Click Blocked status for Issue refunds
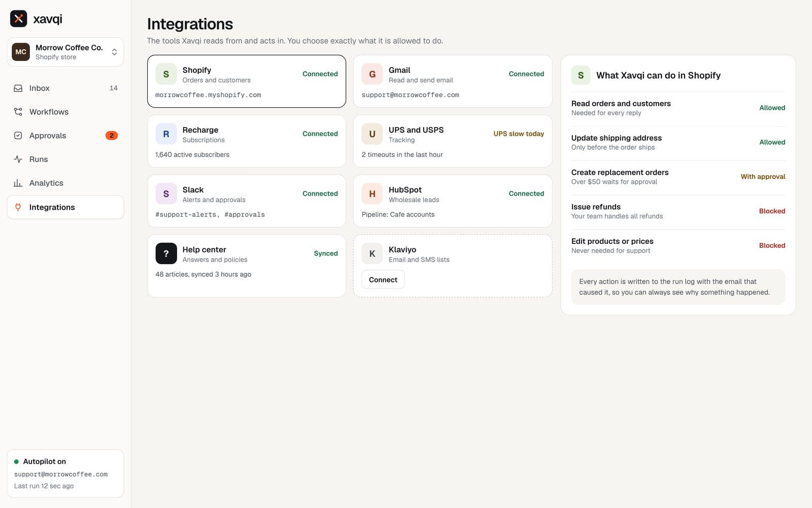Image resolution: width=812 pixels, height=508 pixels. tap(772, 211)
